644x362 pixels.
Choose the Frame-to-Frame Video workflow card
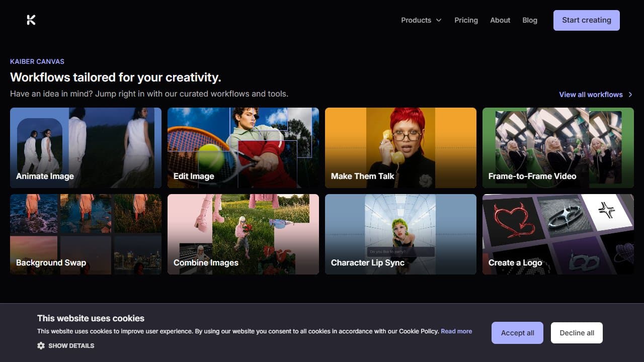point(558,148)
